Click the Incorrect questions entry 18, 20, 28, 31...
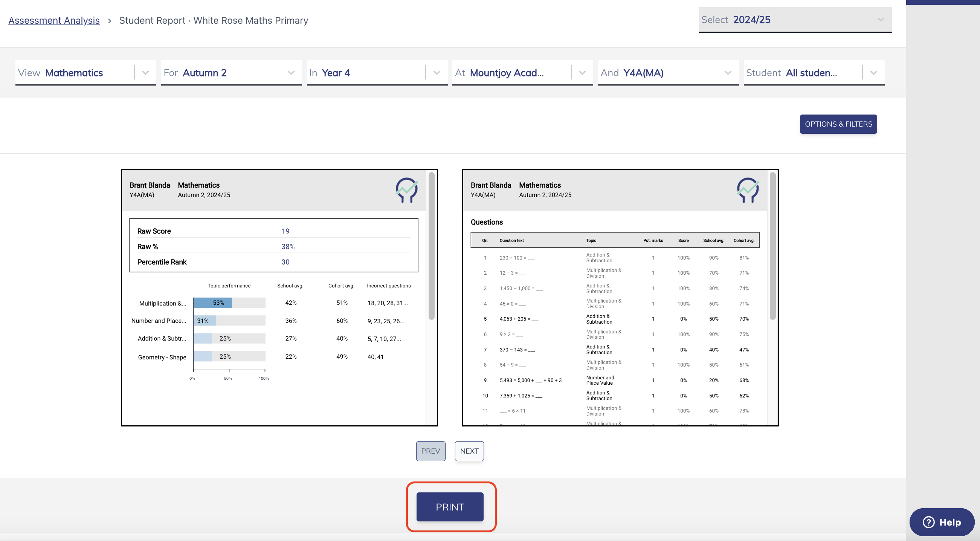 [387, 303]
